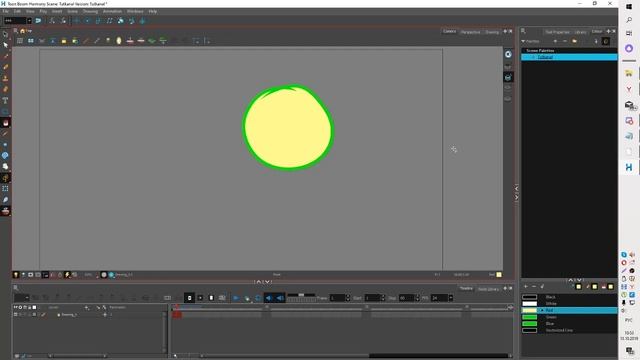Open the Windows menu
This screenshot has width=640, height=360.
135,11
